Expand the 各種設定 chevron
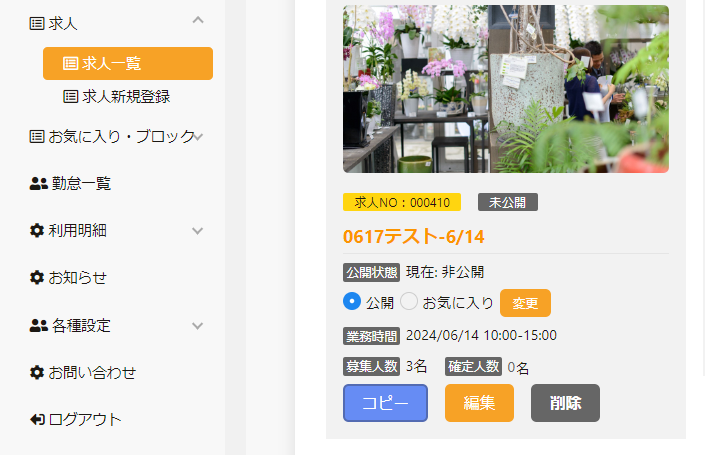The image size is (705, 455). point(198,326)
